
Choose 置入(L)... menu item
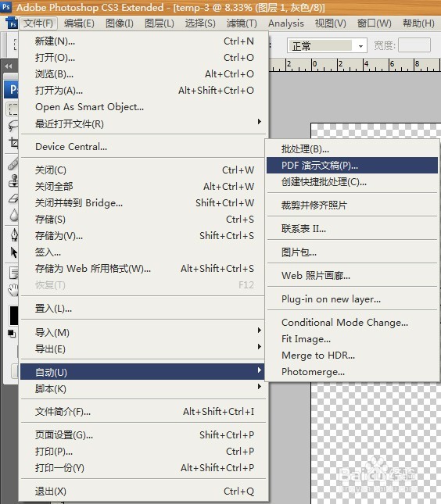pyautogui.click(x=143, y=309)
